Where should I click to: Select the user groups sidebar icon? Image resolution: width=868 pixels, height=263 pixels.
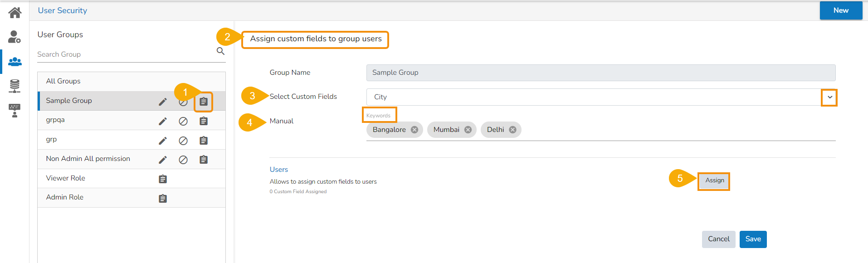click(x=15, y=61)
